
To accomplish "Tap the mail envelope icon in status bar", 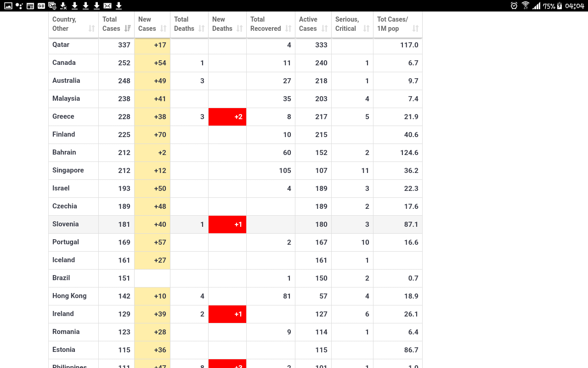I will 107,6.
